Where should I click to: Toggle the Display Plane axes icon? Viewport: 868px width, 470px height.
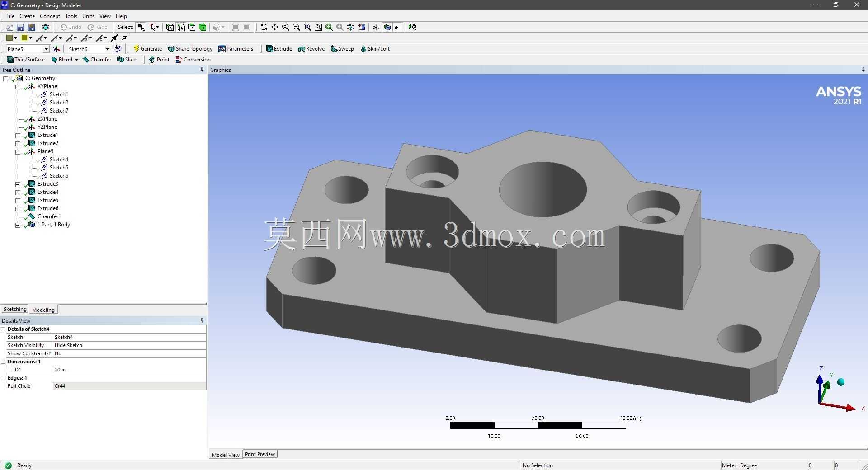coord(376,27)
